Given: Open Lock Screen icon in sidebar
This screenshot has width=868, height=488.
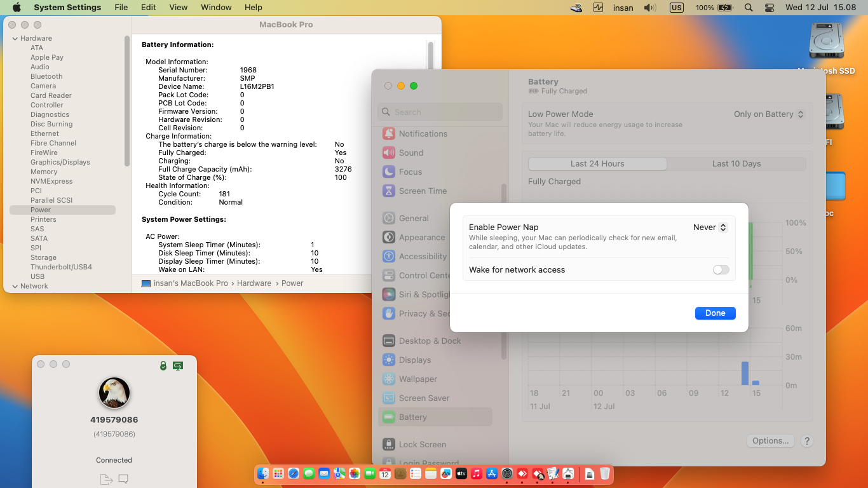Looking at the screenshot, I should pos(389,445).
